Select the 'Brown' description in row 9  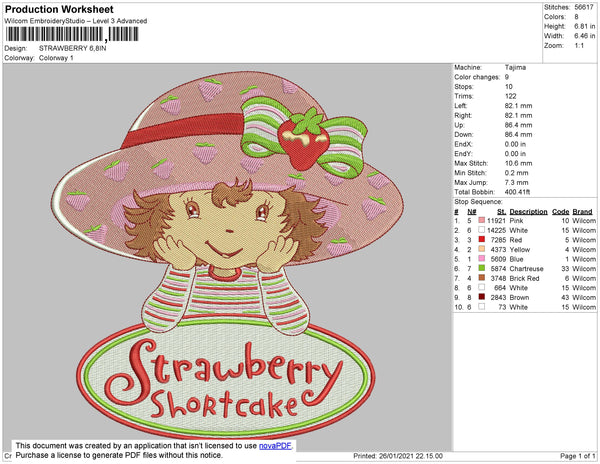point(519,297)
